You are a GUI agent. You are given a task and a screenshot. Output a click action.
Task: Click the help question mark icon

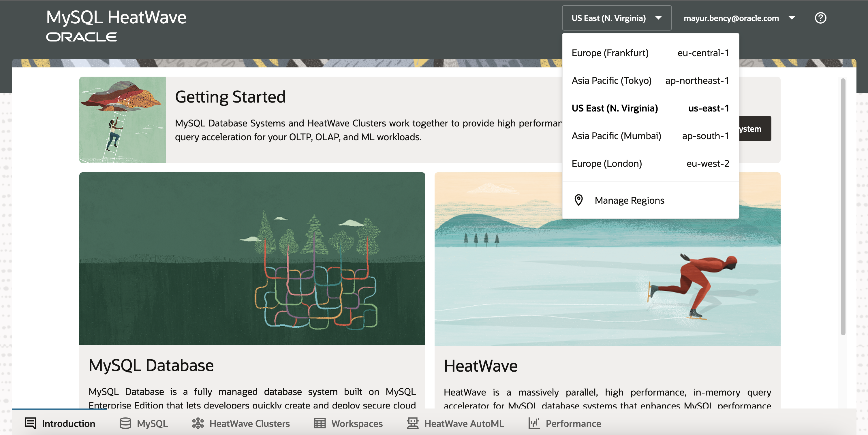click(x=820, y=18)
